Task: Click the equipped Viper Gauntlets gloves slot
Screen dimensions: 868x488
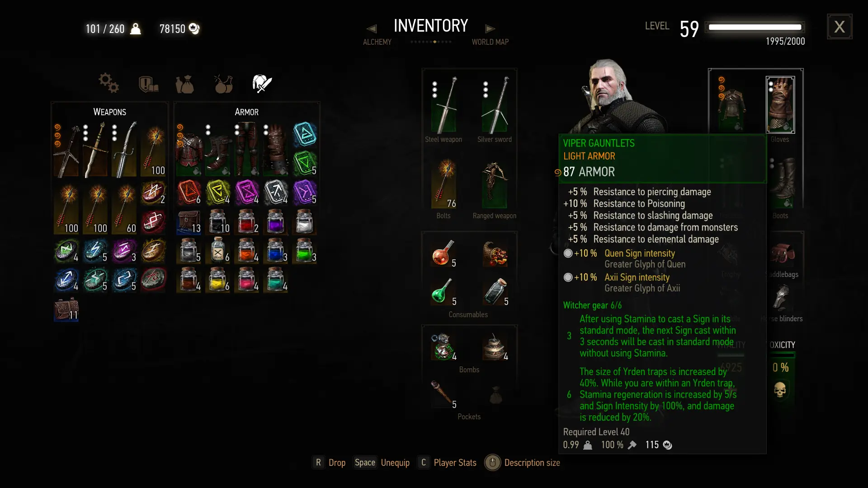Action: [780, 105]
